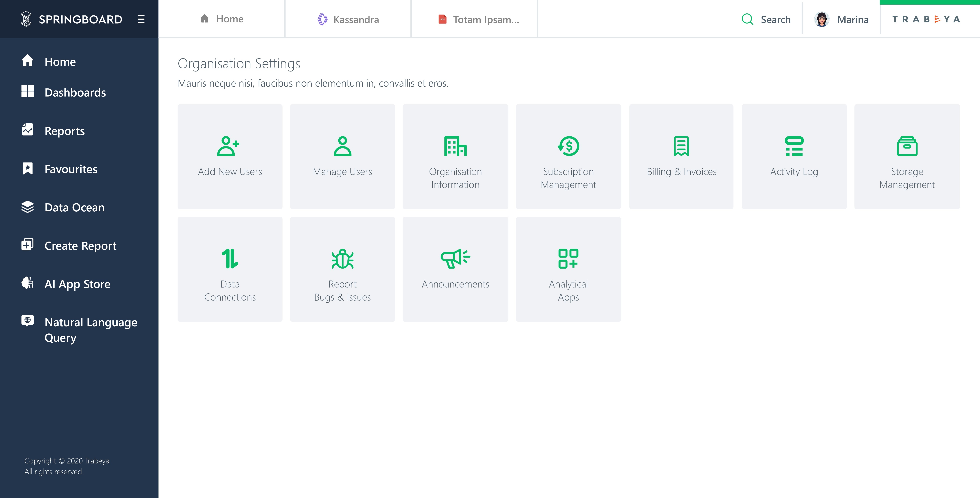Screen dimensions: 980x498
Task: Open the Analytical Apps label
Action: coord(568,290)
